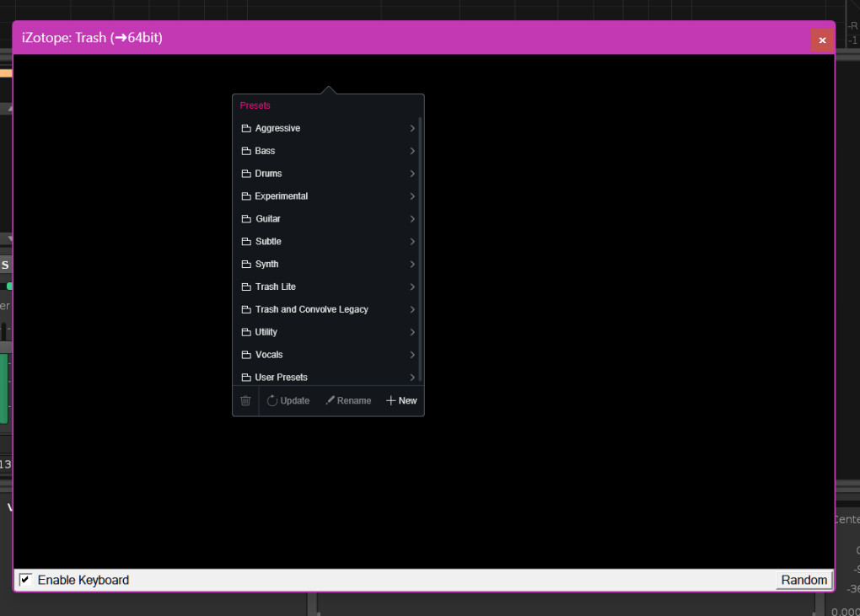Expand the Trash Lite chevron arrow
Viewport: 860px width, 616px height.
pyautogui.click(x=412, y=287)
